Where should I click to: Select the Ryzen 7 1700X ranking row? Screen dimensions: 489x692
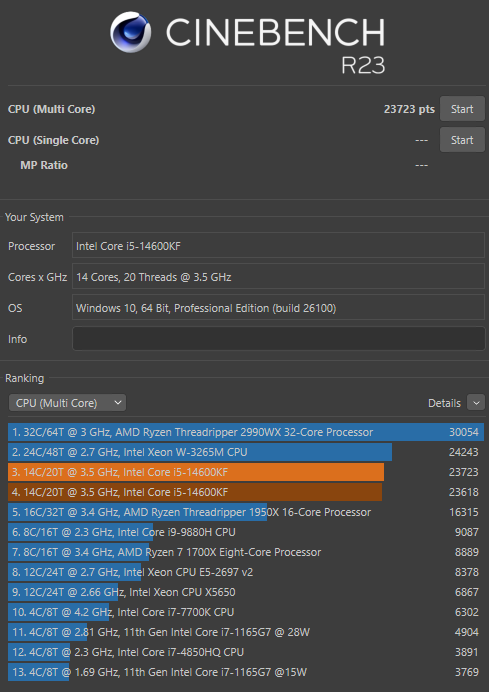tap(246, 552)
